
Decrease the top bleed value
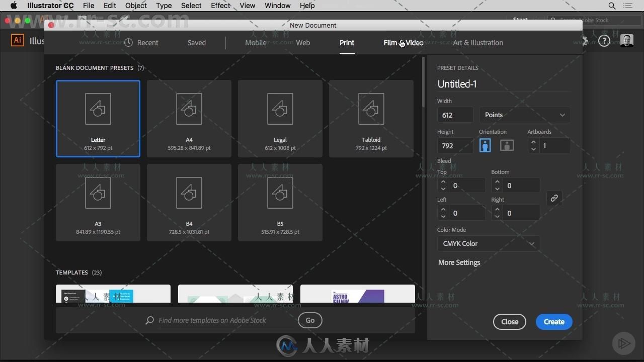pyautogui.click(x=443, y=189)
